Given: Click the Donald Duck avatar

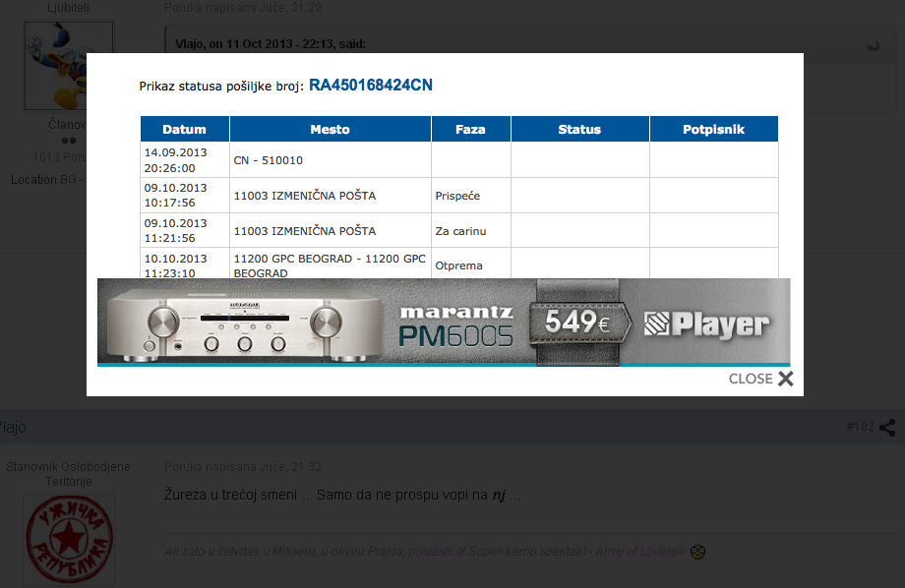Looking at the screenshot, I should pyautogui.click(x=68, y=66).
